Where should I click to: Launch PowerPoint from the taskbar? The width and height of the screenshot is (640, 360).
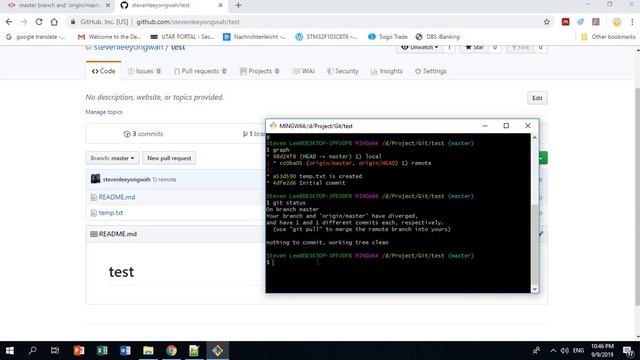pyautogui.click(x=79, y=351)
